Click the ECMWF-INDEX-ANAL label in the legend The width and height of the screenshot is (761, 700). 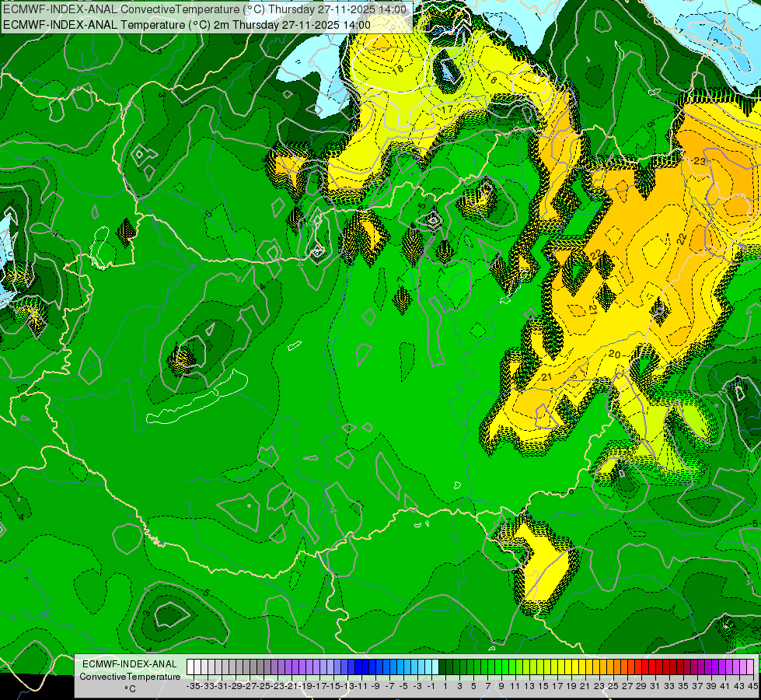(130, 664)
